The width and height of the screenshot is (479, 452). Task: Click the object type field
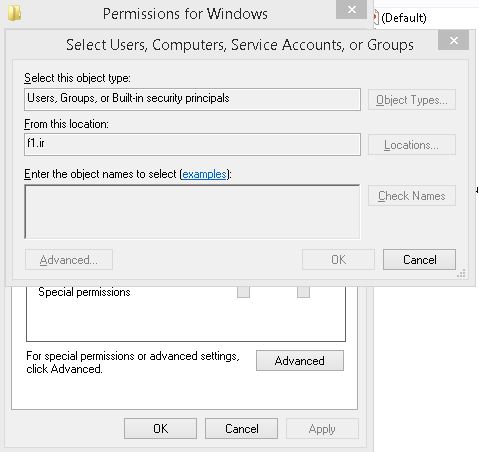(192, 99)
